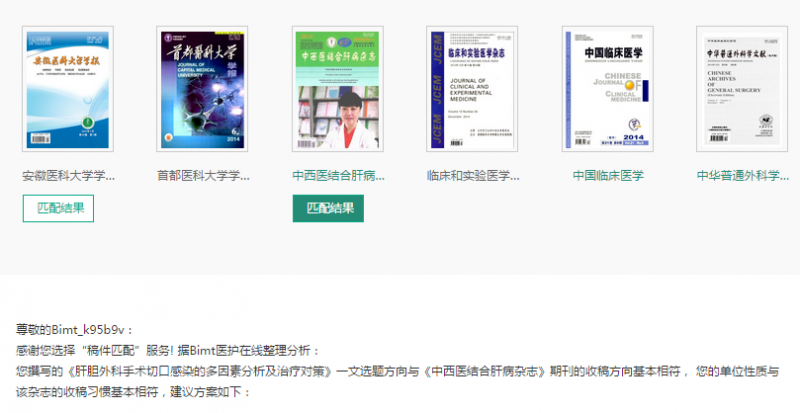Open the 安徽医科大学学报 journal cover
Screen dimensions: 800x413
(68, 89)
